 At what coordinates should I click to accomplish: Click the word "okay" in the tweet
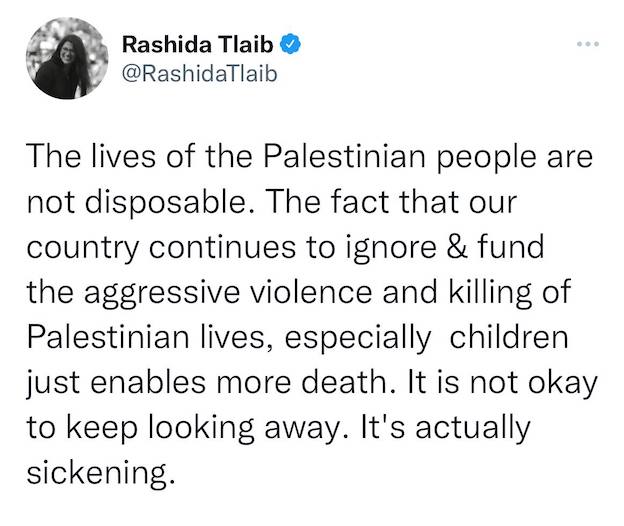[x=563, y=384]
